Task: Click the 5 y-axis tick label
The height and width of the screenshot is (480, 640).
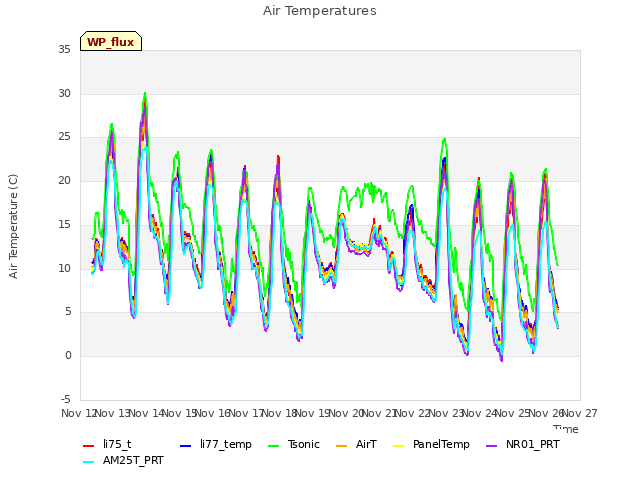Action: (x=68, y=311)
